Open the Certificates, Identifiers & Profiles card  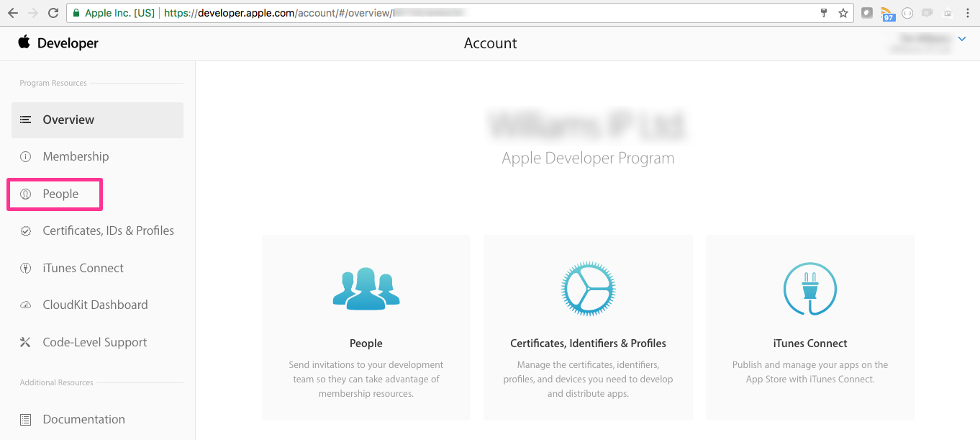(589, 328)
